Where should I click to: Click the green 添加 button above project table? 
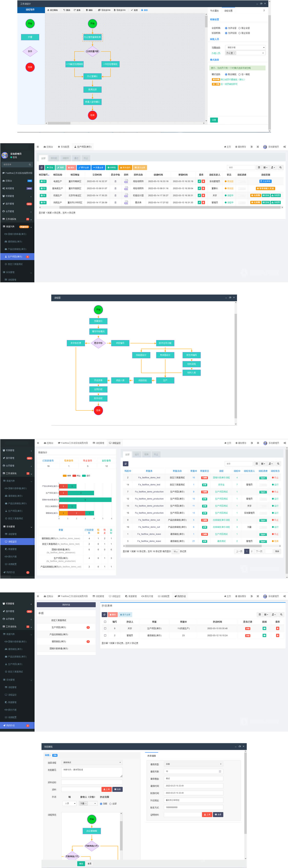tap(50, 167)
